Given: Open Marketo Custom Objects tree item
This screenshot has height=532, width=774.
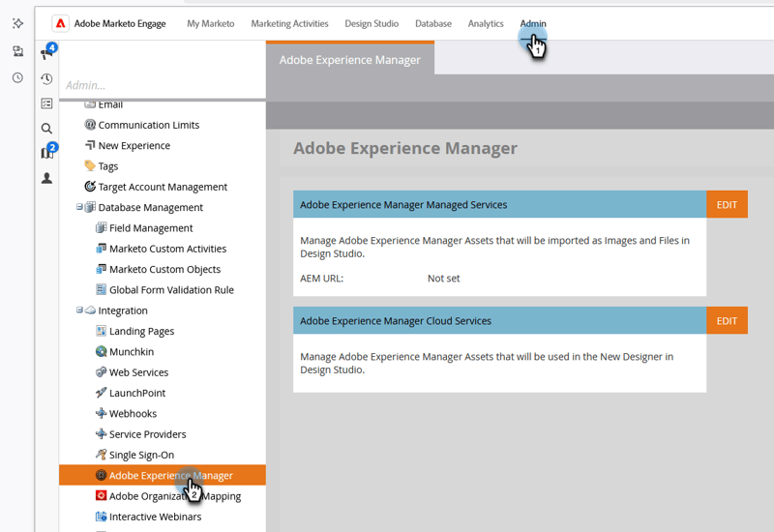Looking at the screenshot, I should click(164, 270).
